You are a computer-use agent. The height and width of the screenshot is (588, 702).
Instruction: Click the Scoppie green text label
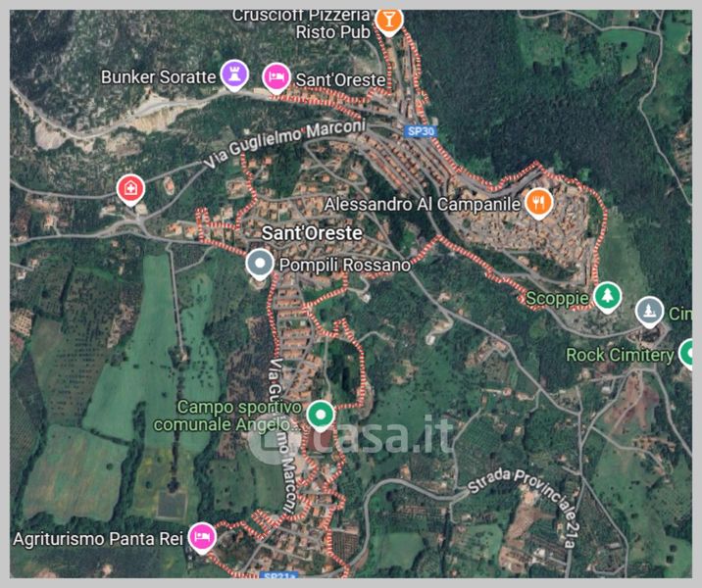pyautogui.click(x=558, y=298)
